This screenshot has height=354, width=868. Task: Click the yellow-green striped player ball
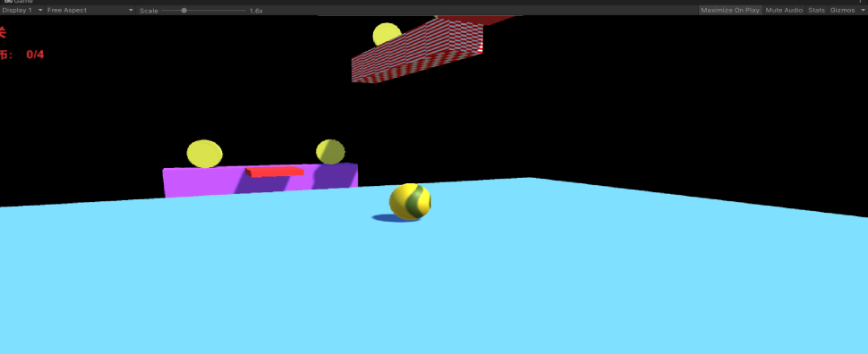click(x=410, y=202)
